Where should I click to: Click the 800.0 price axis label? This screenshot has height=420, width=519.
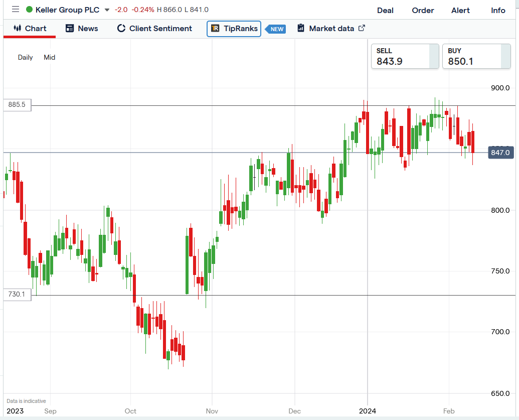tap(500, 210)
